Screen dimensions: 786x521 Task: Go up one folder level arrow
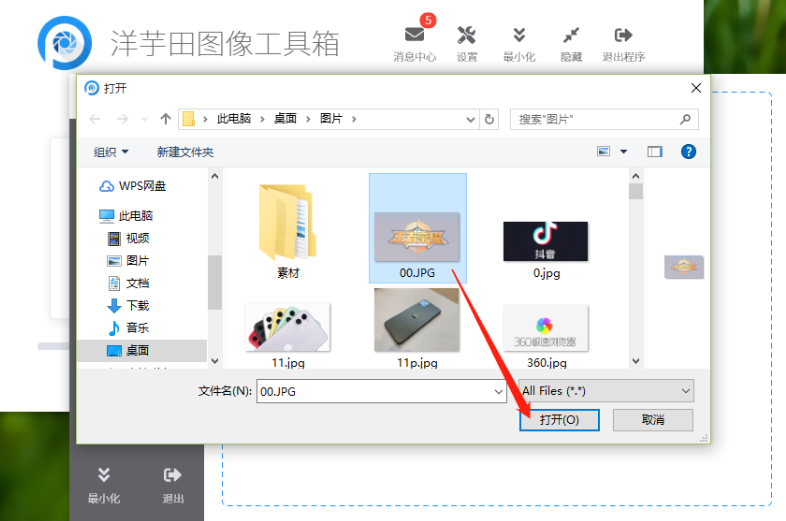166,119
